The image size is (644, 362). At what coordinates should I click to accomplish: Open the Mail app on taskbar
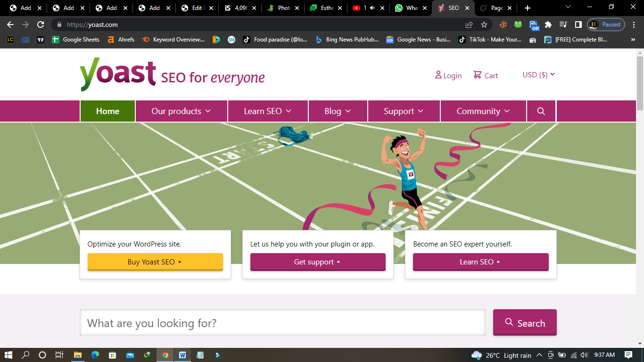(130, 355)
